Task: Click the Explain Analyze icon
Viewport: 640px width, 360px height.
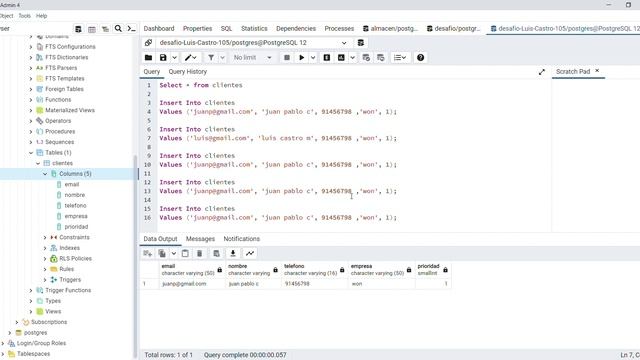Action: [341, 58]
